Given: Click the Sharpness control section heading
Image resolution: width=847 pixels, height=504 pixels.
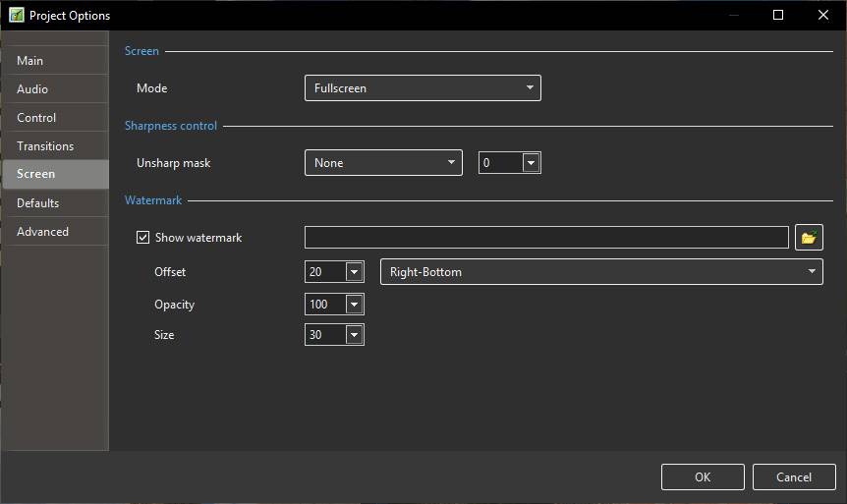Looking at the screenshot, I should pyautogui.click(x=171, y=126).
